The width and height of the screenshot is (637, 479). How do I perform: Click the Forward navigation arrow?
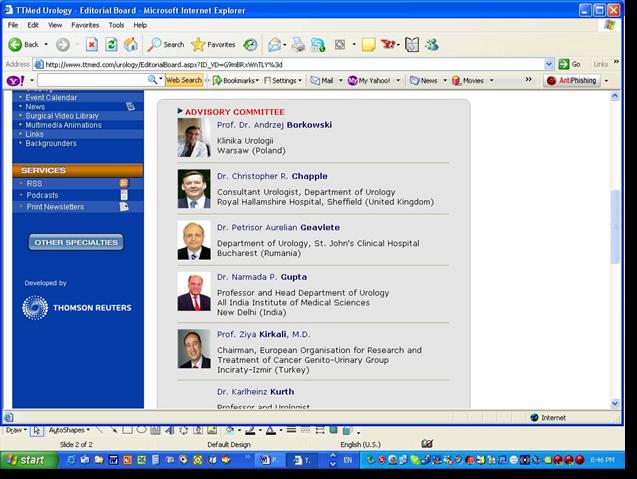pyautogui.click(x=63, y=45)
